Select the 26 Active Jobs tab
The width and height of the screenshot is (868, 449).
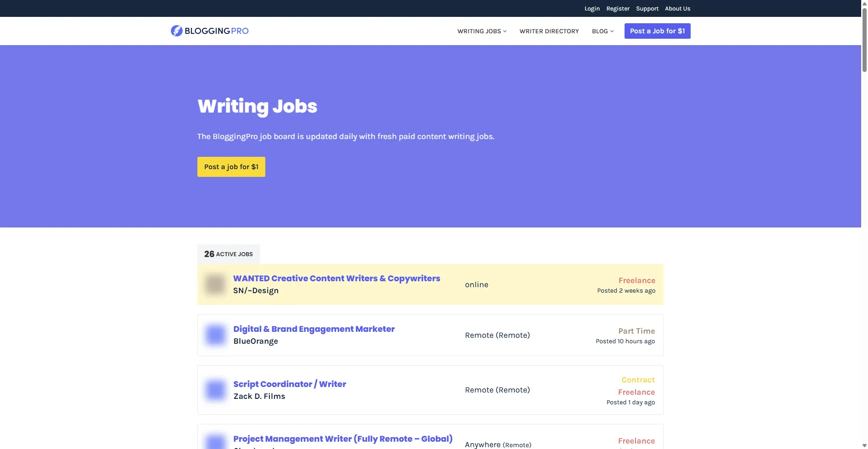(x=228, y=254)
